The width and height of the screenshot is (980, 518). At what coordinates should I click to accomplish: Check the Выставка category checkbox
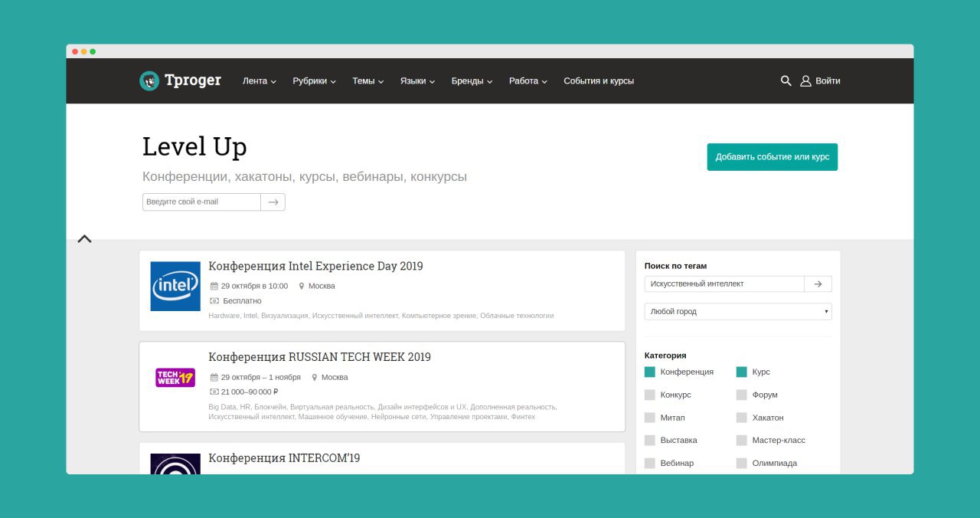pos(650,441)
